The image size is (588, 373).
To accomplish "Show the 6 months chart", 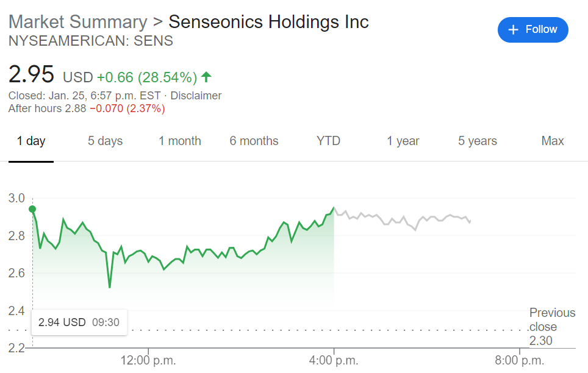I will (x=254, y=141).
